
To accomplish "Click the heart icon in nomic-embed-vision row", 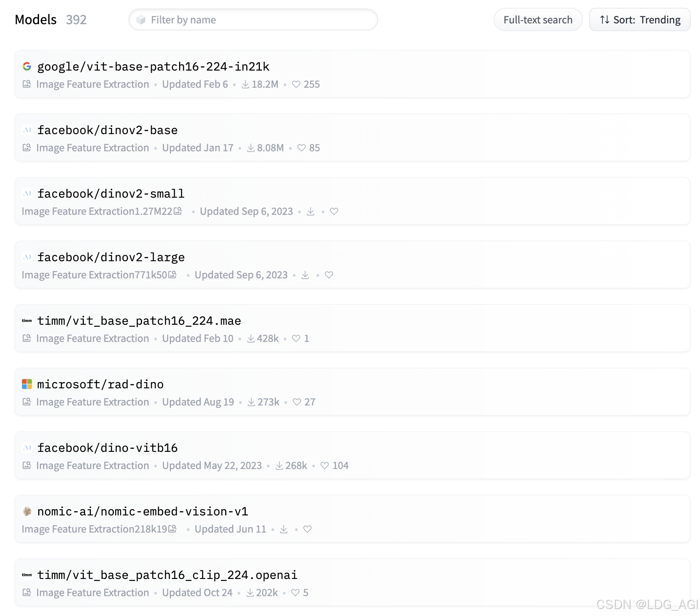I will [x=307, y=529].
